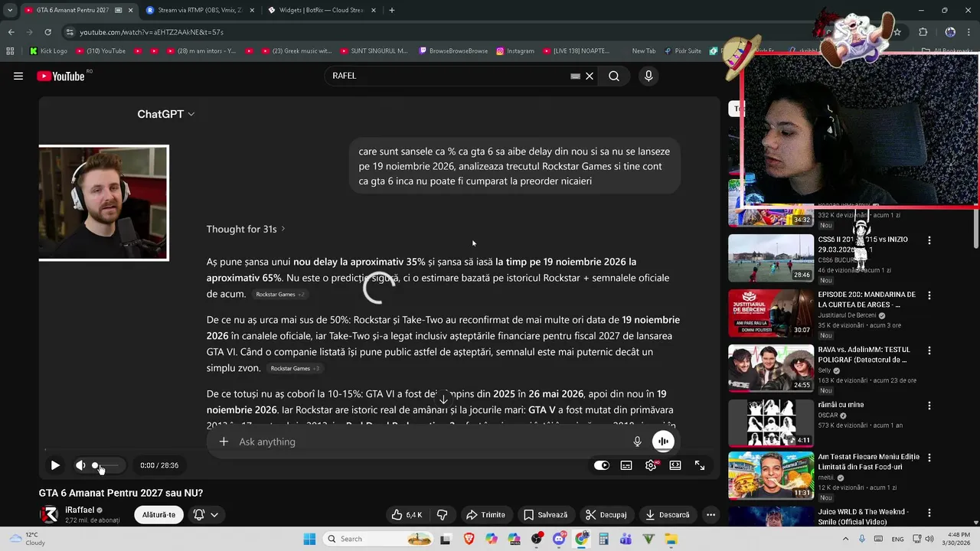The image size is (980, 551).
Task: Open the player settings gear
Action: click(651, 465)
